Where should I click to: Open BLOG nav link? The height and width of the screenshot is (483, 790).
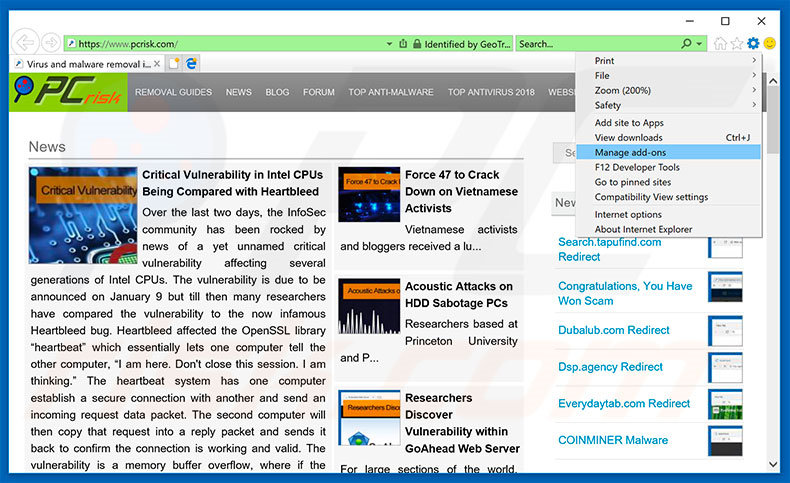coord(278,92)
